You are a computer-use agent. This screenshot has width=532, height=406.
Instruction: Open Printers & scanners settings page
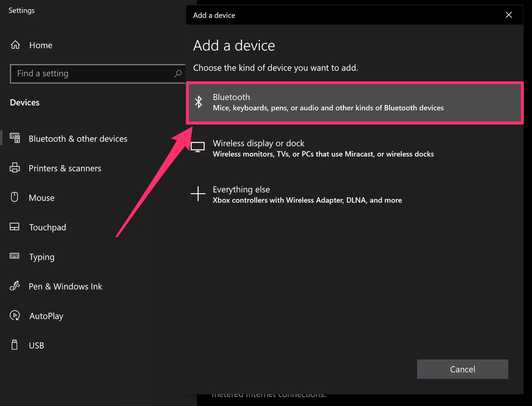point(65,168)
